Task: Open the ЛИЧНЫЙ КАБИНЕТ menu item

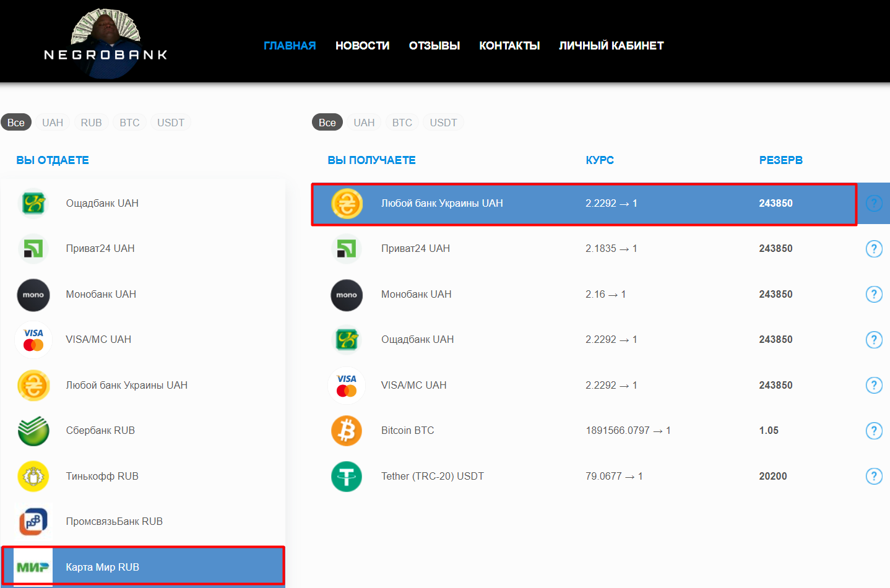Action: 611,46
